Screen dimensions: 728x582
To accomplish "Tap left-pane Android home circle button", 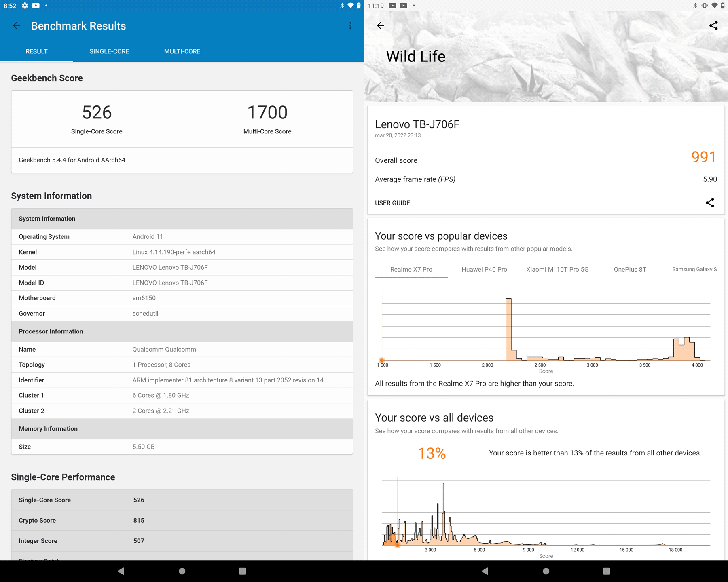I will coord(182,571).
